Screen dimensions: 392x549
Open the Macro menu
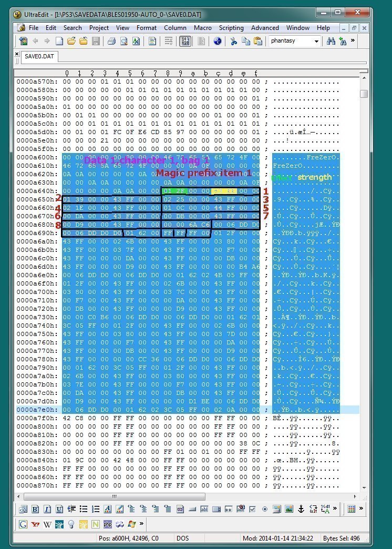point(203,28)
